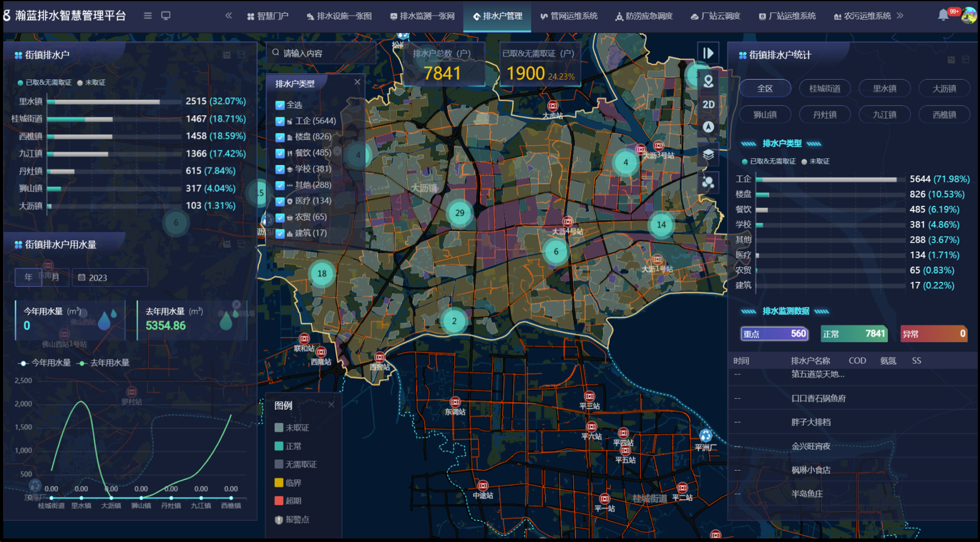This screenshot has width=980, height=542.
Task: Uncheck 工企 (5644) checkbox
Action: click(280, 121)
